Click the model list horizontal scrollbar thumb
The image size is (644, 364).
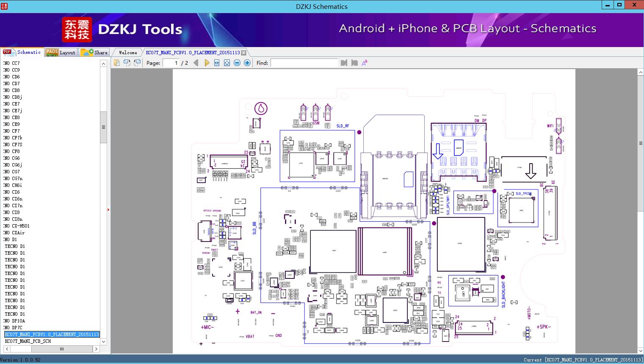point(62,349)
